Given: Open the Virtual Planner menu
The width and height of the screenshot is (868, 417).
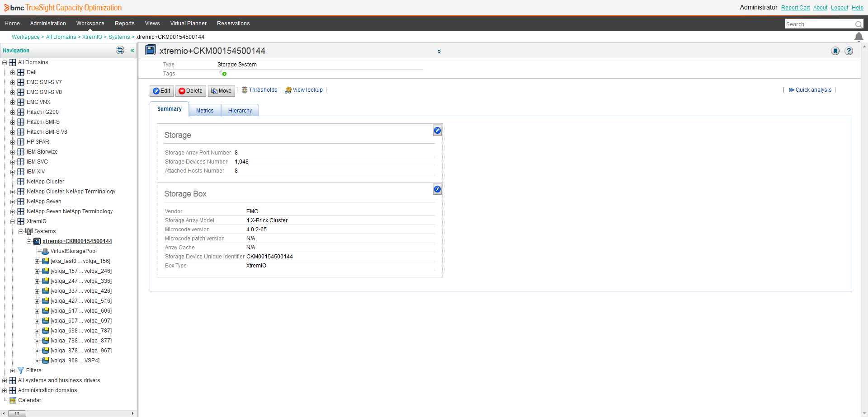Looking at the screenshot, I should [x=189, y=23].
